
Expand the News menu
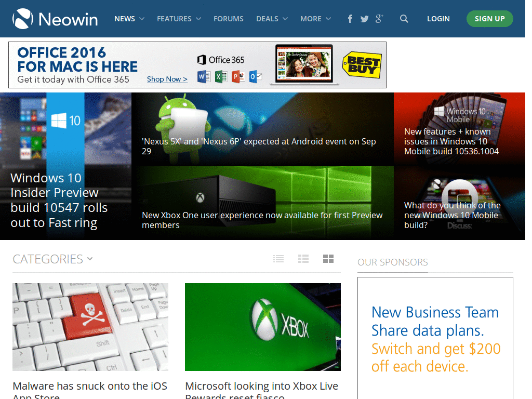[x=129, y=19]
